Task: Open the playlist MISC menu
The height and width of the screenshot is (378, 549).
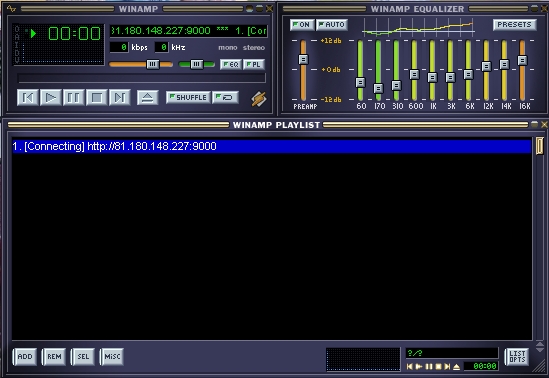Action: tap(112, 357)
